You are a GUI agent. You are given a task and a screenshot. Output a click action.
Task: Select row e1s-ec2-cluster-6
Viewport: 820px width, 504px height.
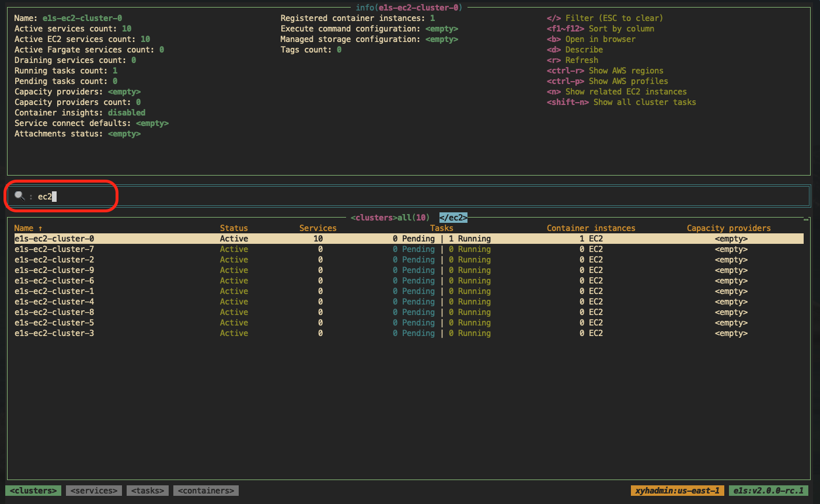[409, 281]
